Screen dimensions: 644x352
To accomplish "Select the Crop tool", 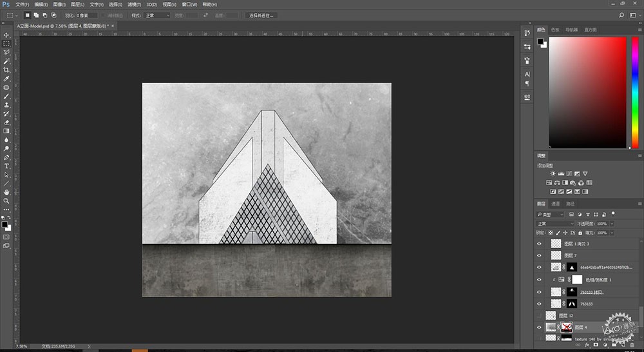I will (6, 70).
